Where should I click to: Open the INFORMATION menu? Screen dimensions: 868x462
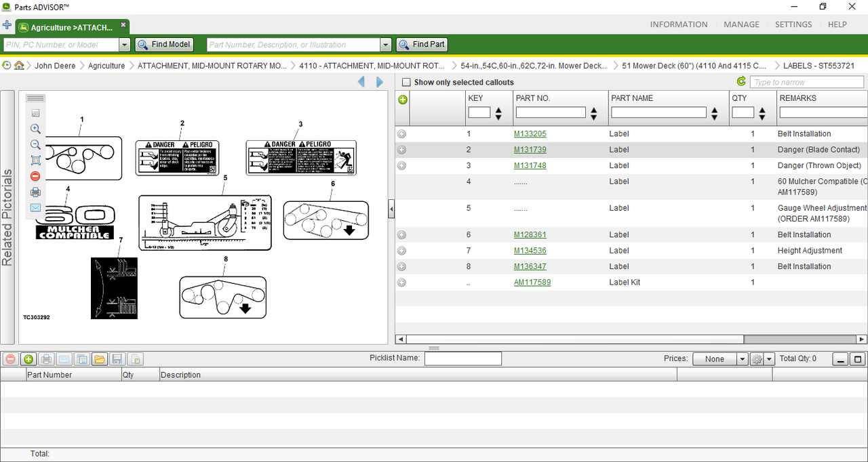point(679,24)
